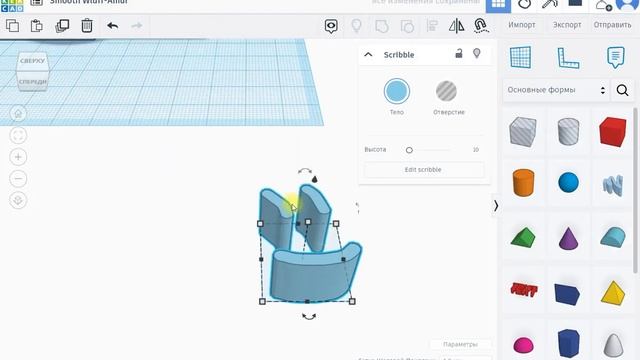Click the Ungroup shapes icon
Screen dimensions: 640x360
click(407, 26)
